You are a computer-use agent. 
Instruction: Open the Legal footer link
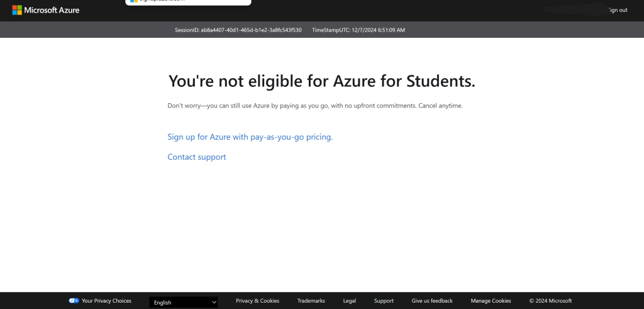[x=349, y=301]
